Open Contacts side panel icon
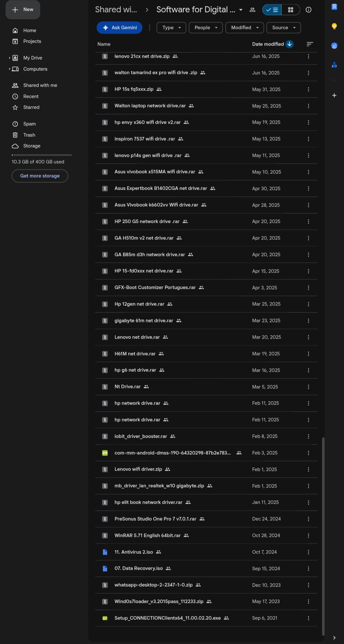 click(334, 65)
